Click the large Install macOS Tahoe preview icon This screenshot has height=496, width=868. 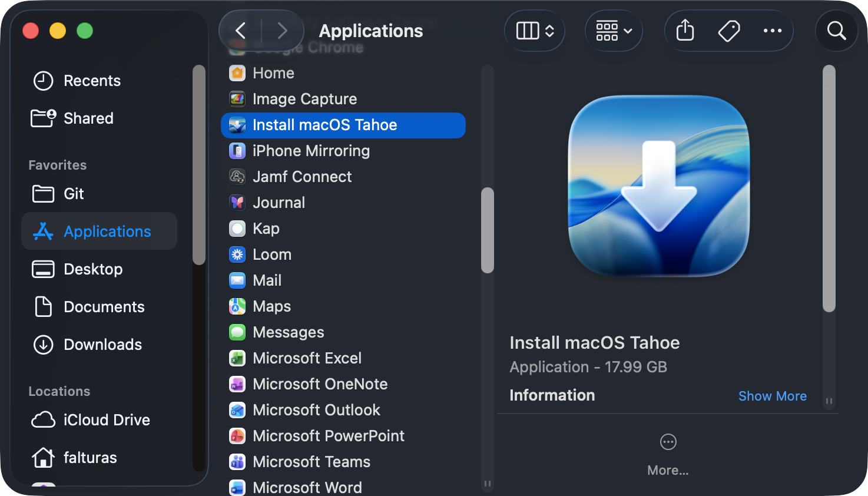coord(658,186)
